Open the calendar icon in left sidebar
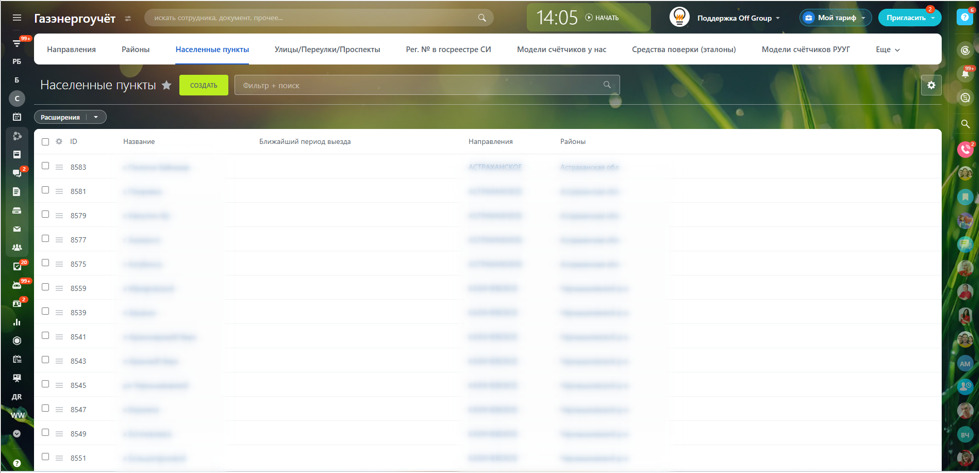 point(17,117)
